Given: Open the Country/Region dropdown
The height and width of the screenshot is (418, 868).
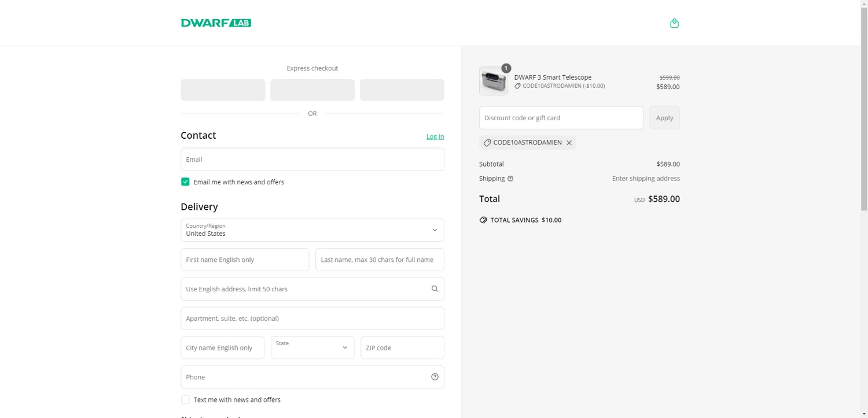Looking at the screenshot, I should [312, 230].
